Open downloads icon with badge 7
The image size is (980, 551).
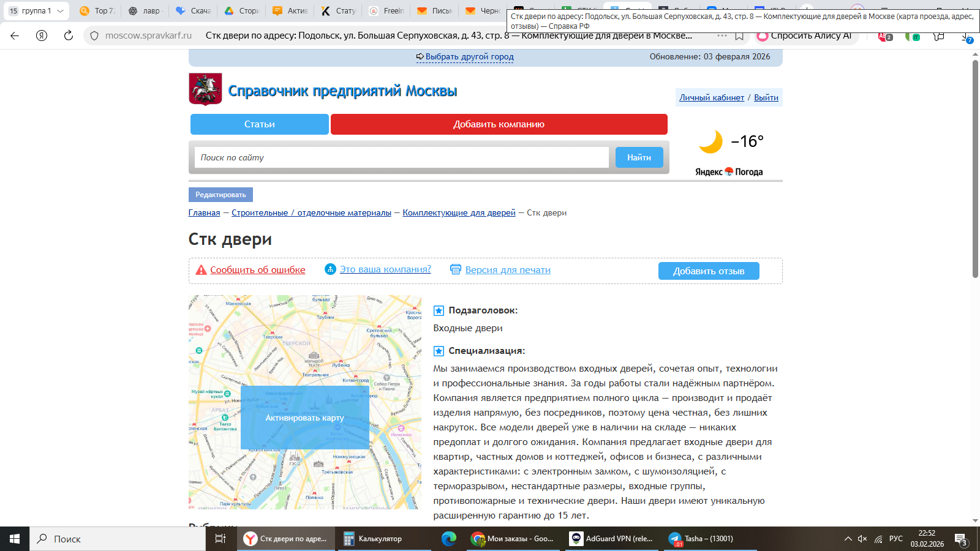966,37
